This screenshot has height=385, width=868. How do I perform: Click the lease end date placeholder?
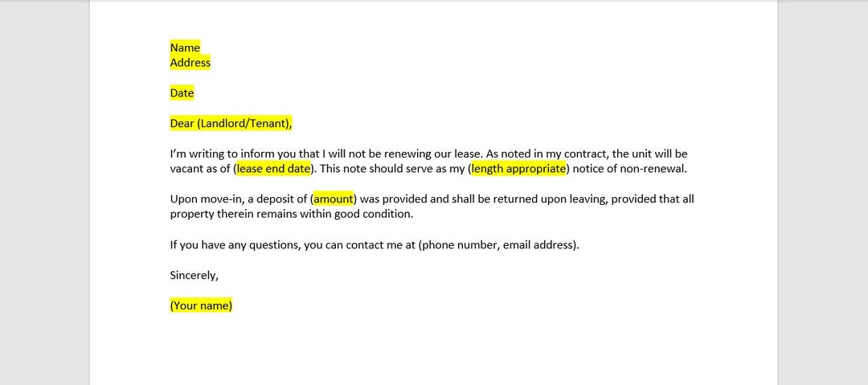[x=273, y=169]
